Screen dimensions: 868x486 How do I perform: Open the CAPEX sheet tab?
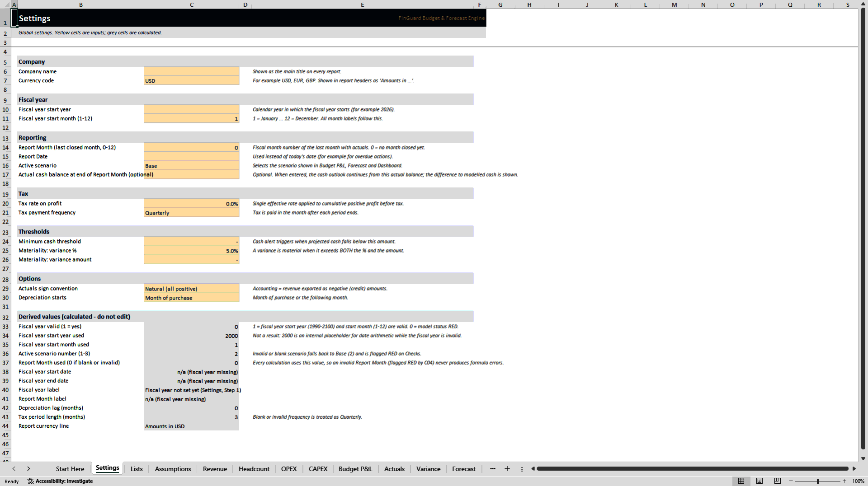pos(318,469)
